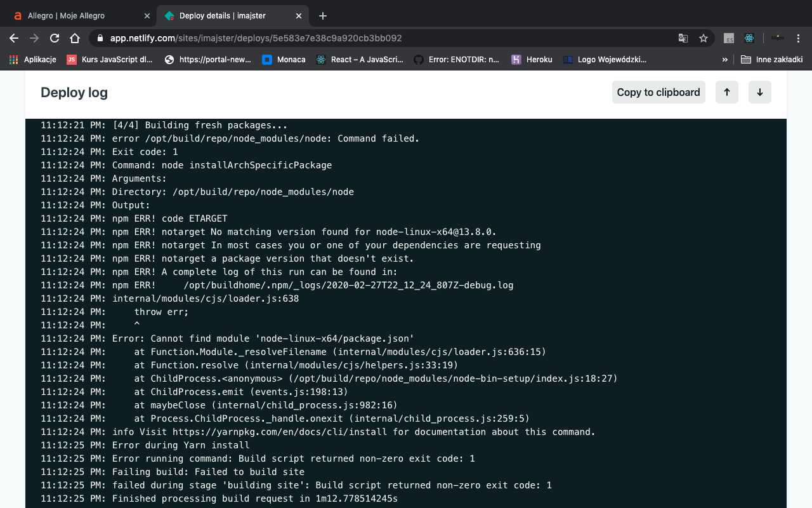Open the Monaca bookmark
Screen dimensions: 812x508
click(x=283, y=59)
